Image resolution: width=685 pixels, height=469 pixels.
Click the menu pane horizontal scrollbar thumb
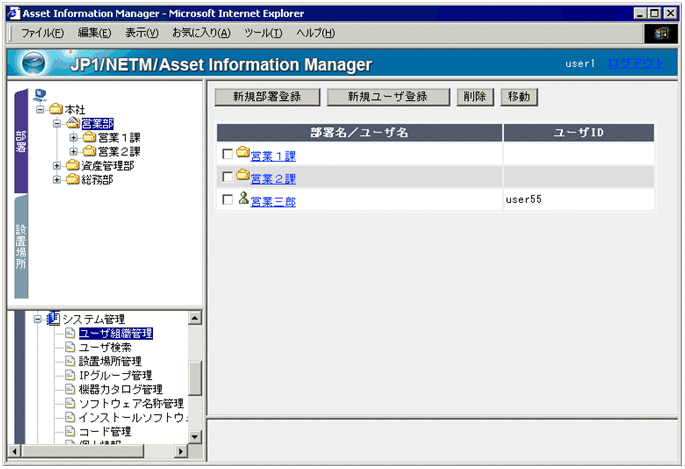(x=83, y=451)
